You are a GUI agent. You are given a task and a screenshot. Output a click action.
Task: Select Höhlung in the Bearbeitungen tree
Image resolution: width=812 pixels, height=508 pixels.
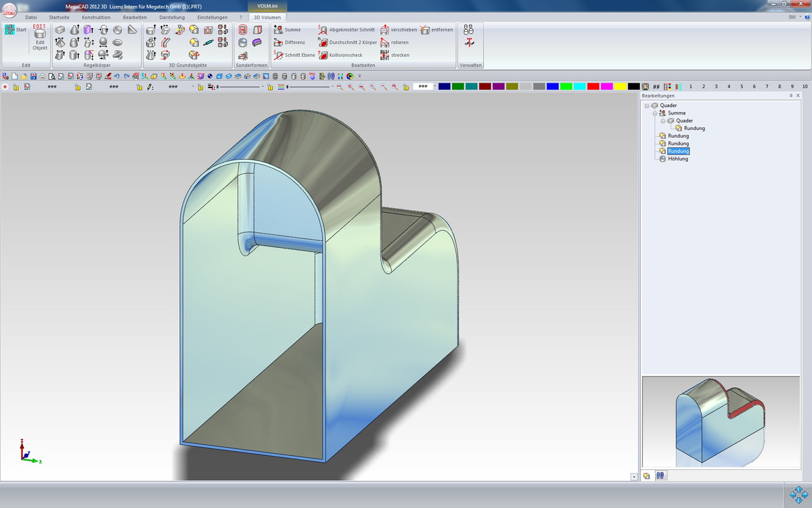[677, 158]
